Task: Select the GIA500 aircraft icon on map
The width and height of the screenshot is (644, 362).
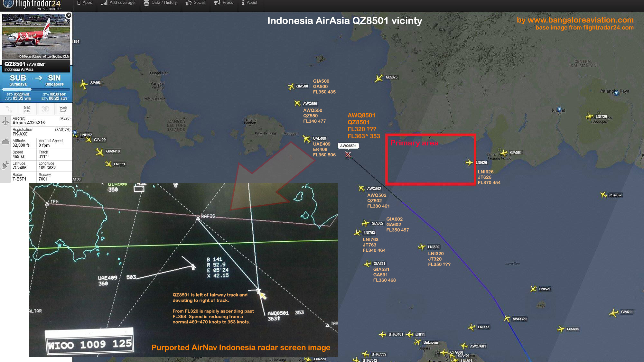Action: pyautogui.click(x=291, y=87)
